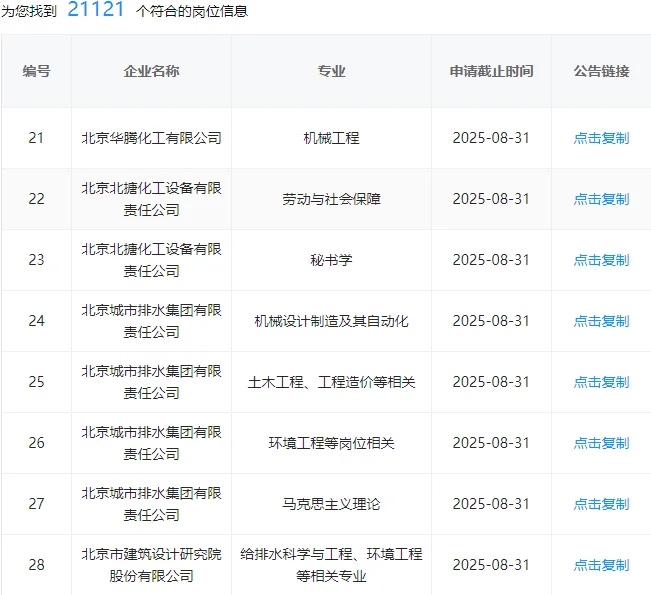
Task: Copy link for row 24 机械设计制造及其自动化
Action: (x=601, y=321)
